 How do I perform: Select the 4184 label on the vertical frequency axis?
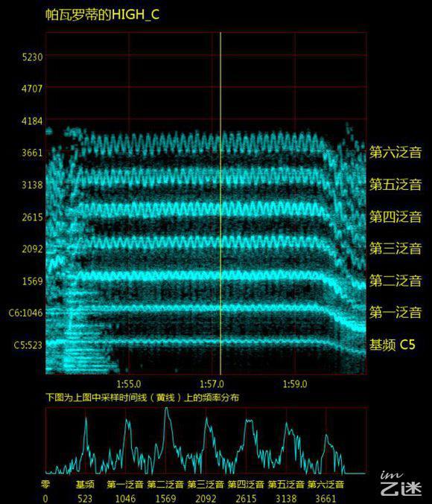tap(32, 121)
